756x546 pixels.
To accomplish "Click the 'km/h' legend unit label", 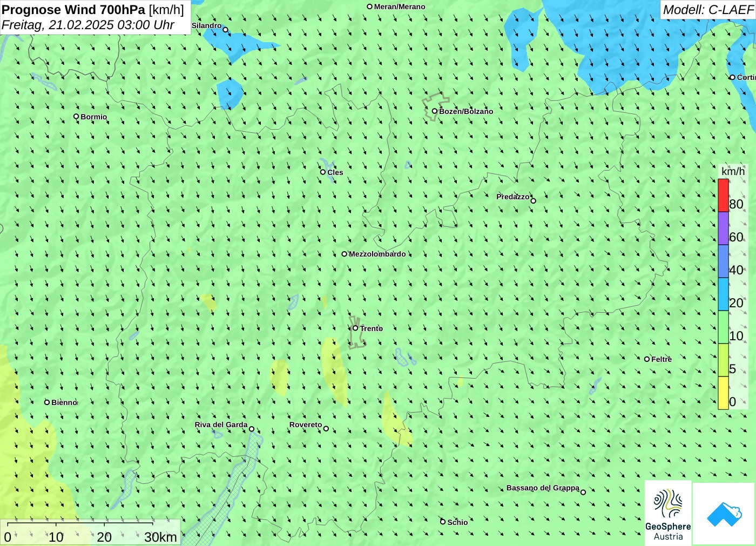I will [x=733, y=171].
